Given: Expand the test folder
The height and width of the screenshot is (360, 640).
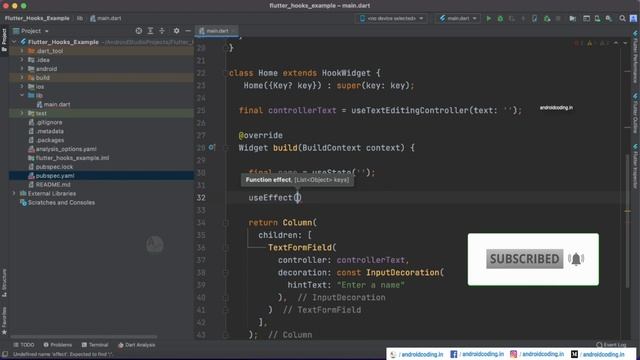Looking at the screenshot, I should tap(22, 113).
